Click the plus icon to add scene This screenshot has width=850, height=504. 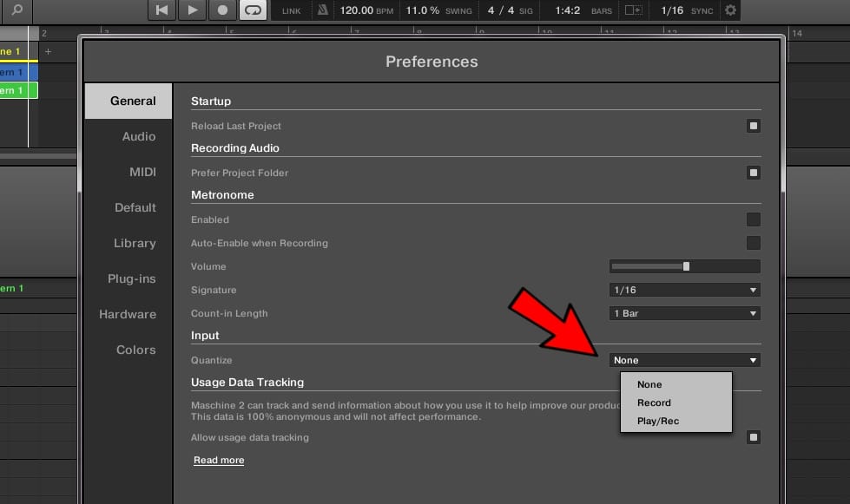[48, 52]
